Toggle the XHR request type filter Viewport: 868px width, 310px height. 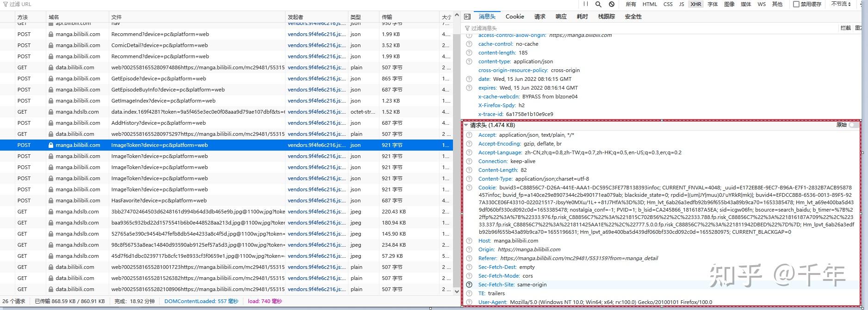coord(696,4)
